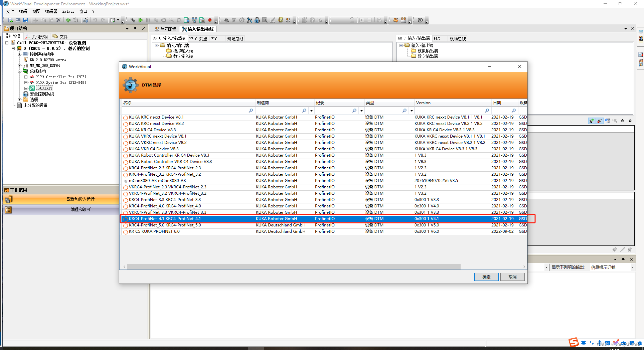This screenshot has height=350, width=644.
Task: Switch to the 几何形状 tab
Action: pos(37,36)
